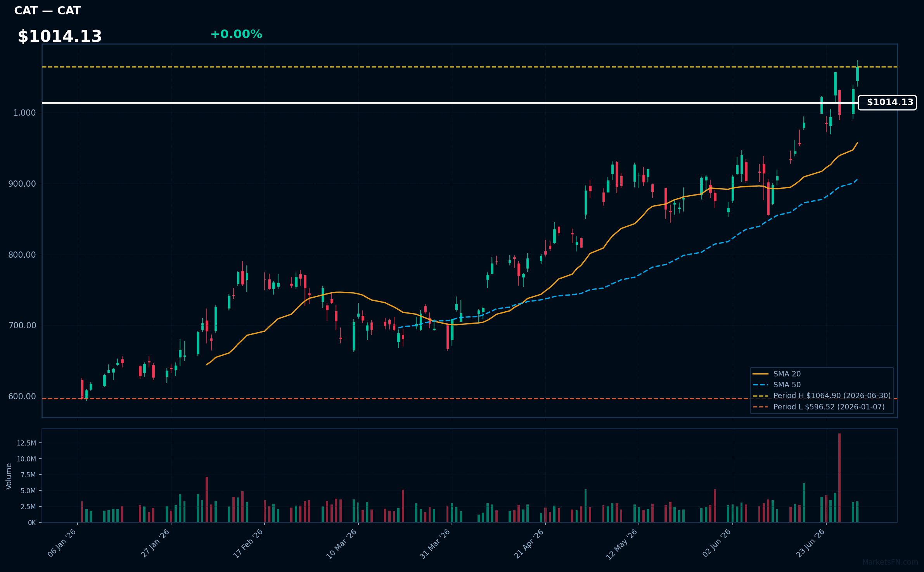Click the MarketsFN.com watermark

[890, 562]
